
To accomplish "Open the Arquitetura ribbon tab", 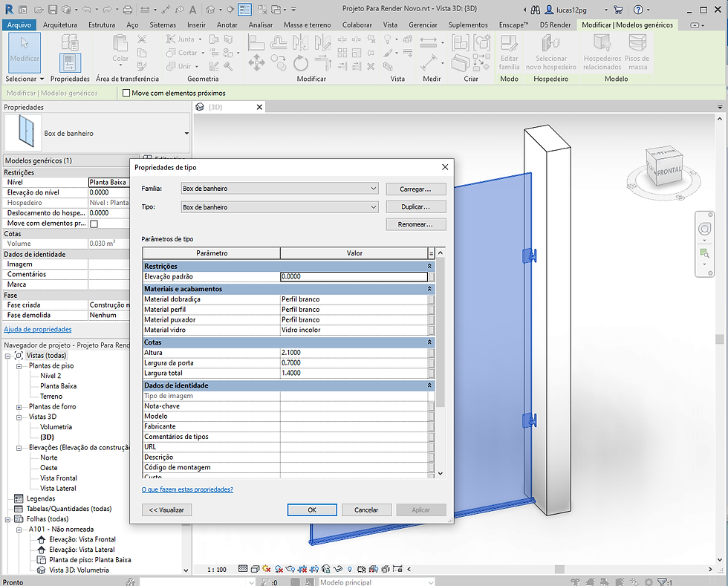I will (x=60, y=25).
